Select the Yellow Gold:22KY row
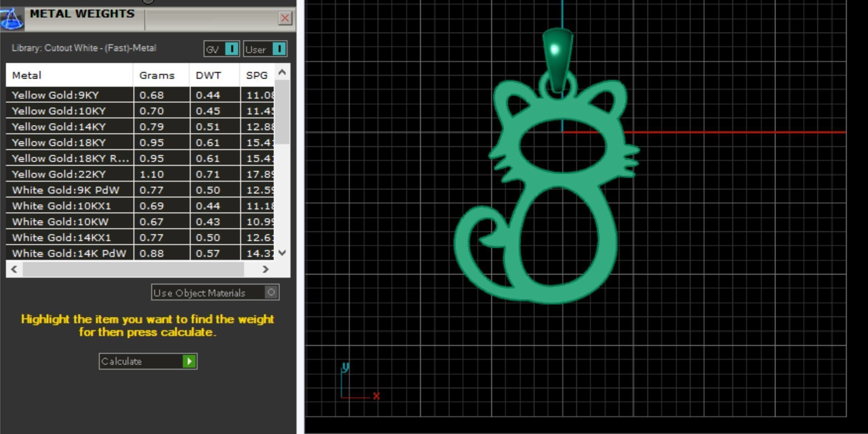Viewport: 868px width, 434px height. (x=140, y=174)
